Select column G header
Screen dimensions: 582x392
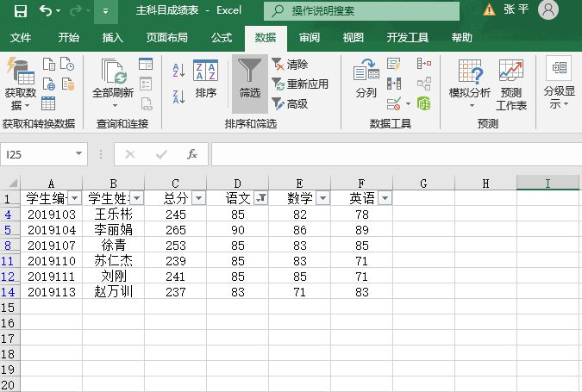click(423, 184)
